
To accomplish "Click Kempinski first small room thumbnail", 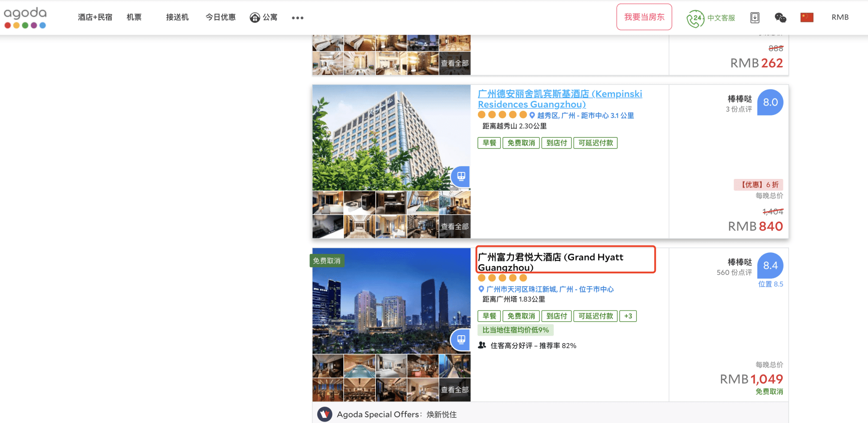I will click(x=328, y=203).
